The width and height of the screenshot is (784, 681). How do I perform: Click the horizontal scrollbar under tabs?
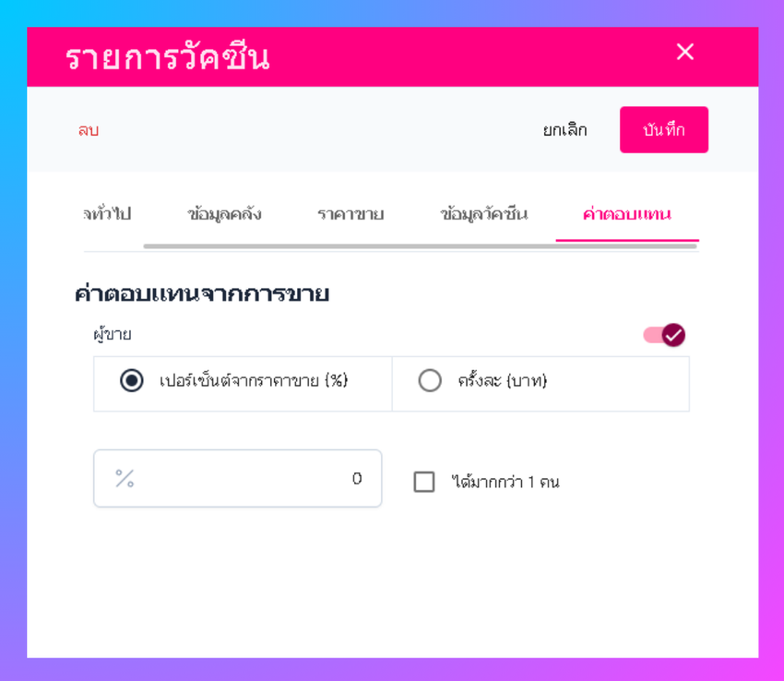420,246
